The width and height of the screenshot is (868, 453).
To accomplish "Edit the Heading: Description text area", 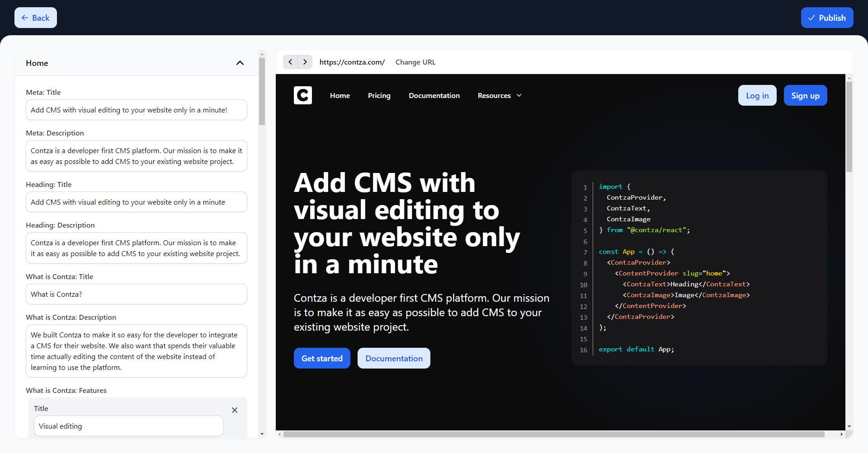I will (x=137, y=248).
